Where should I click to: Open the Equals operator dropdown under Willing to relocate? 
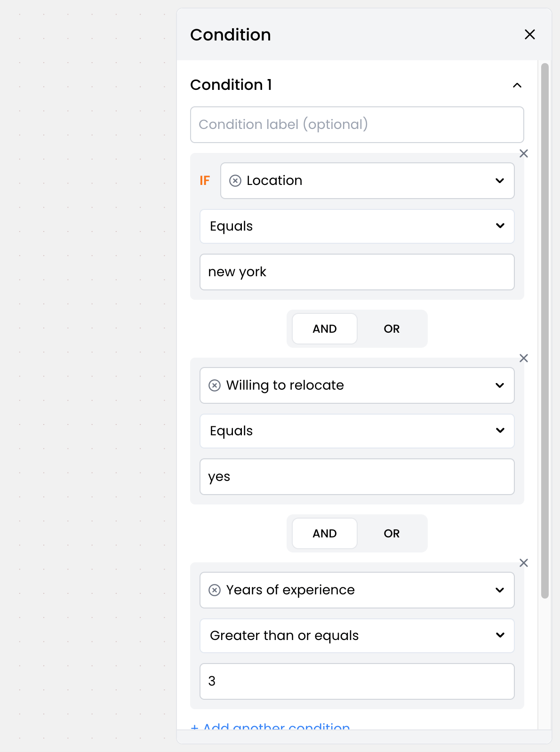(x=357, y=431)
